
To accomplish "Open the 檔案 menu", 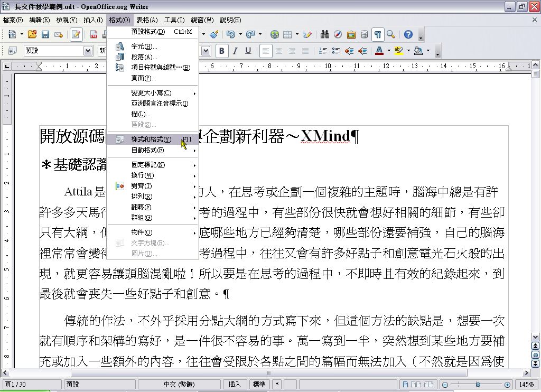I will [x=13, y=20].
